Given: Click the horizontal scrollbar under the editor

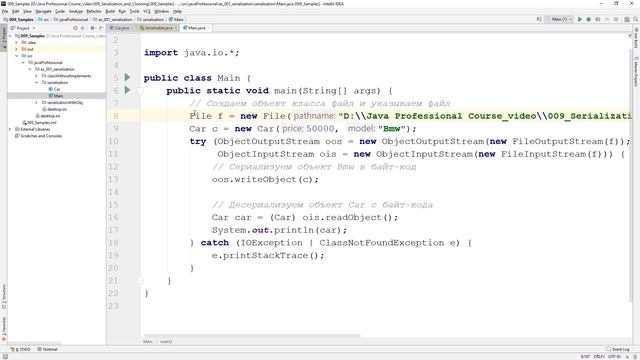Looking at the screenshot, I should click(251, 336).
